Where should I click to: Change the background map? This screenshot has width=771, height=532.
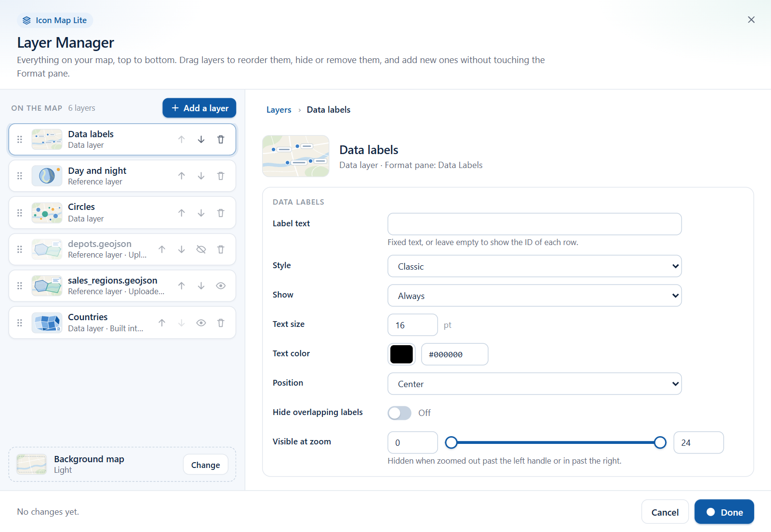pyautogui.click(x=206, y=465)
